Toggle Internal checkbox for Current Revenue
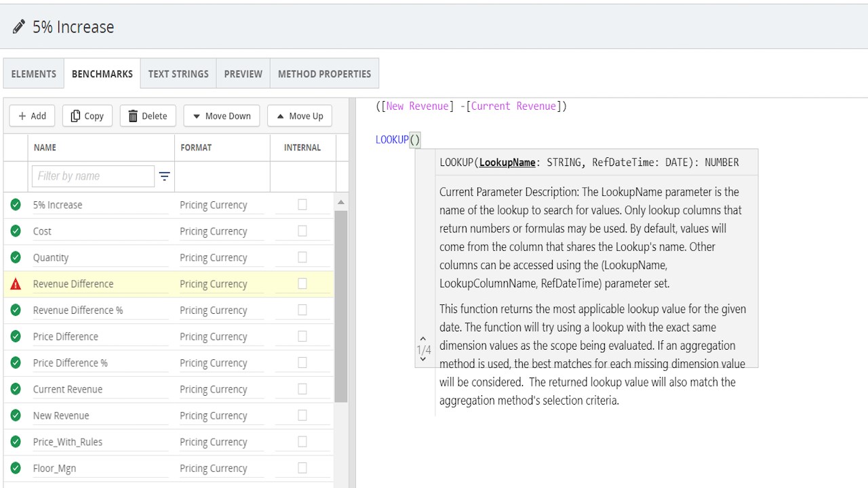868x488 pixels. (x=302, y=388)
